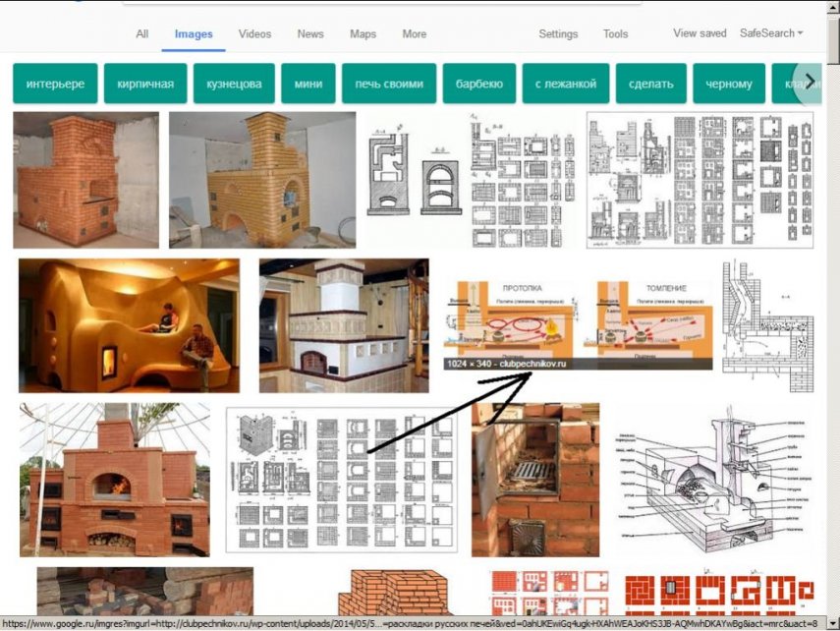The image size is (840, 631).
Task: Select the кирпичная filter chip
Action: (144, 84)
